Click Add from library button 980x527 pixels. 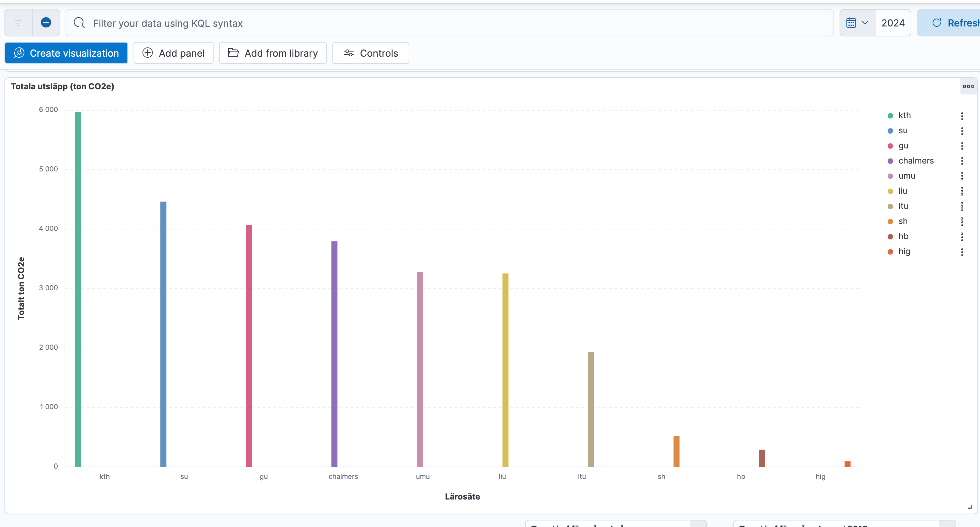click(273, 53)
